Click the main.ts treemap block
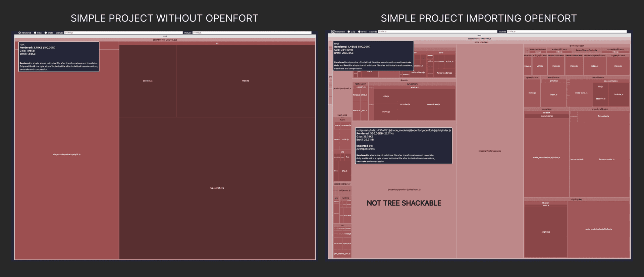 click(246, 81)
